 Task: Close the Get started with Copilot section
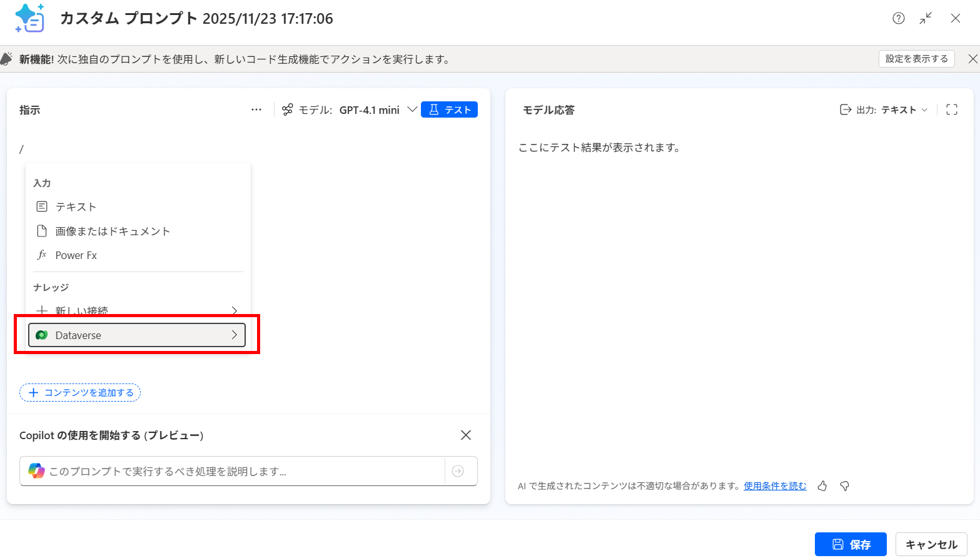tap(465, 435)
